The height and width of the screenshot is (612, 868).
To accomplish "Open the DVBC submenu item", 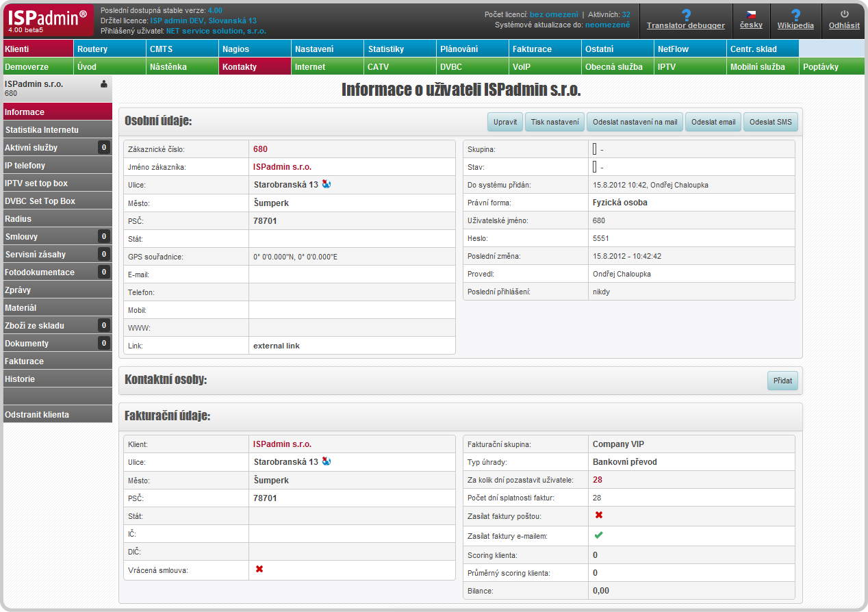I will (x=472, y=66).
